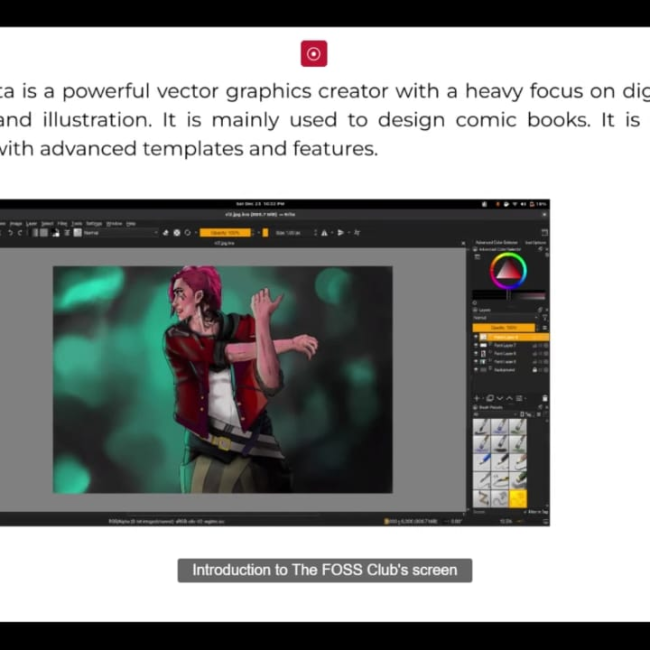The height and width of the screenshot is (650, 650).
Task: Click the Tag button in Brush Presets
Action: point(528,414)
